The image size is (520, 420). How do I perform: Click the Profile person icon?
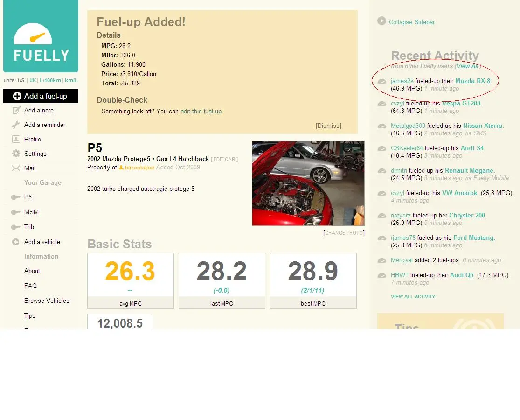click(16, 139)
